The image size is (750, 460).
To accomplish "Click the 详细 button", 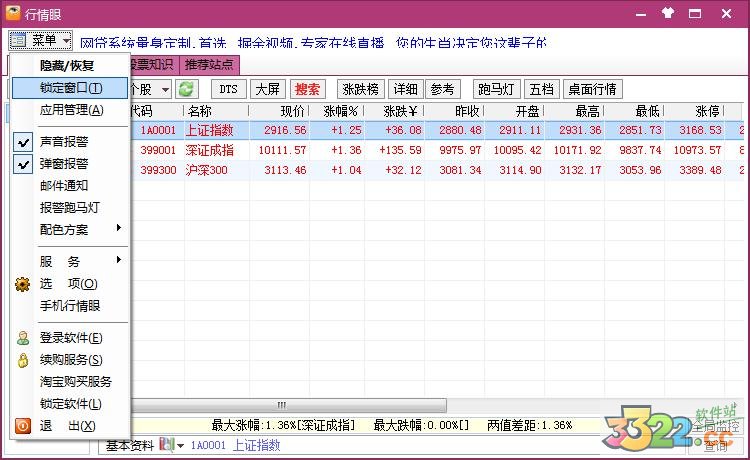I will point(406,89).
